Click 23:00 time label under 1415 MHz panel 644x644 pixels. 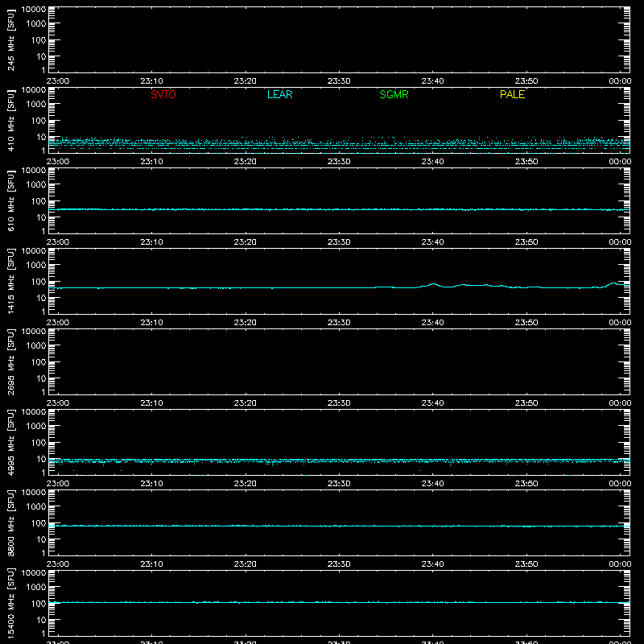tap(58, 323)
